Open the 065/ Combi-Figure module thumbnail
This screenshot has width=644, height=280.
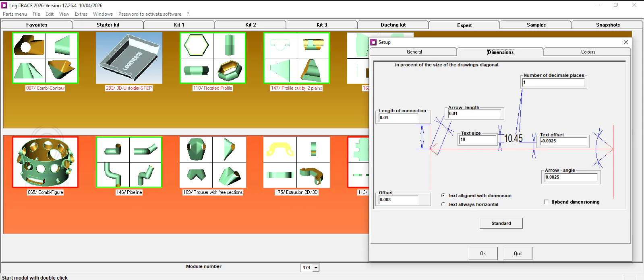(45, 162)
